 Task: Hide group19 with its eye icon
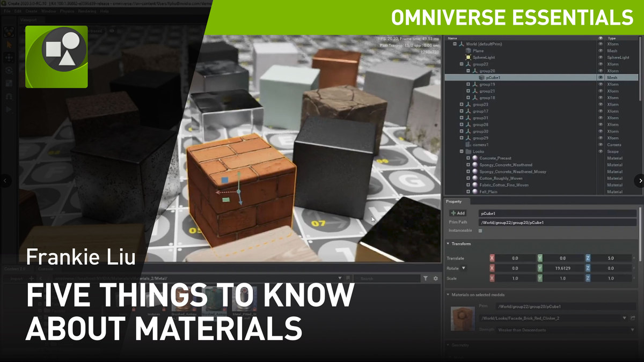[x=601, y=84]
